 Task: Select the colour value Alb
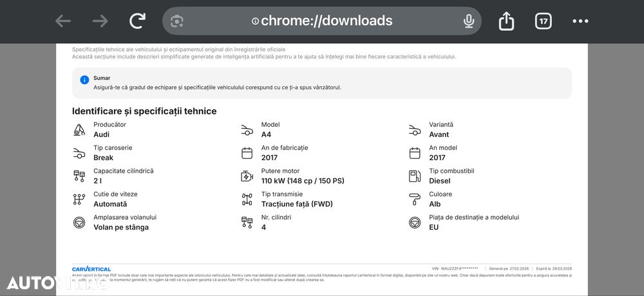(435, 204)
